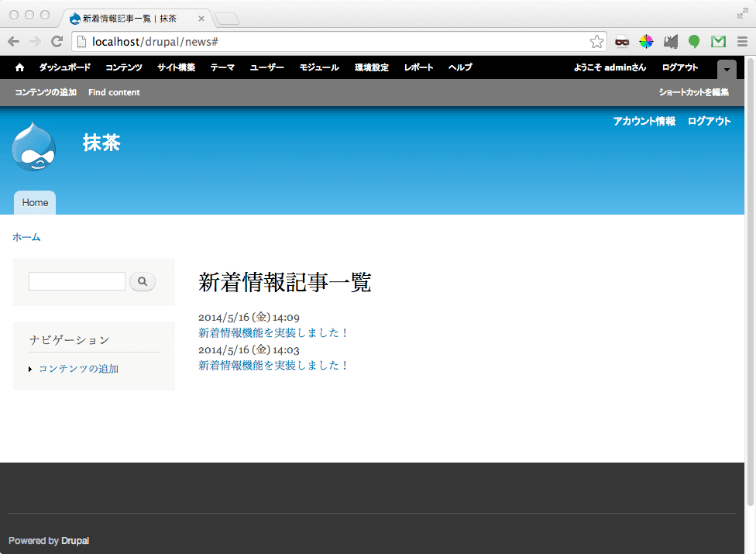Select the Home tab

click(x=35, y=202)
